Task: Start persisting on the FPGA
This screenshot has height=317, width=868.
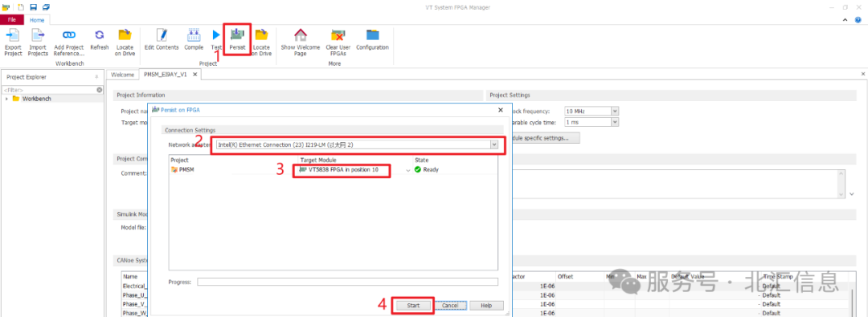Action: tap(413, 306)
